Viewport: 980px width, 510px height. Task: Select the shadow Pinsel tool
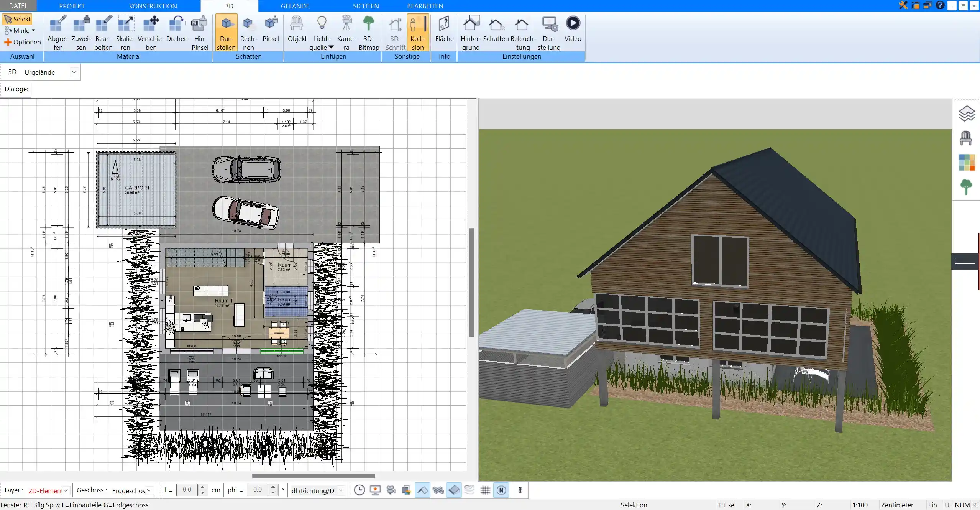271,29
